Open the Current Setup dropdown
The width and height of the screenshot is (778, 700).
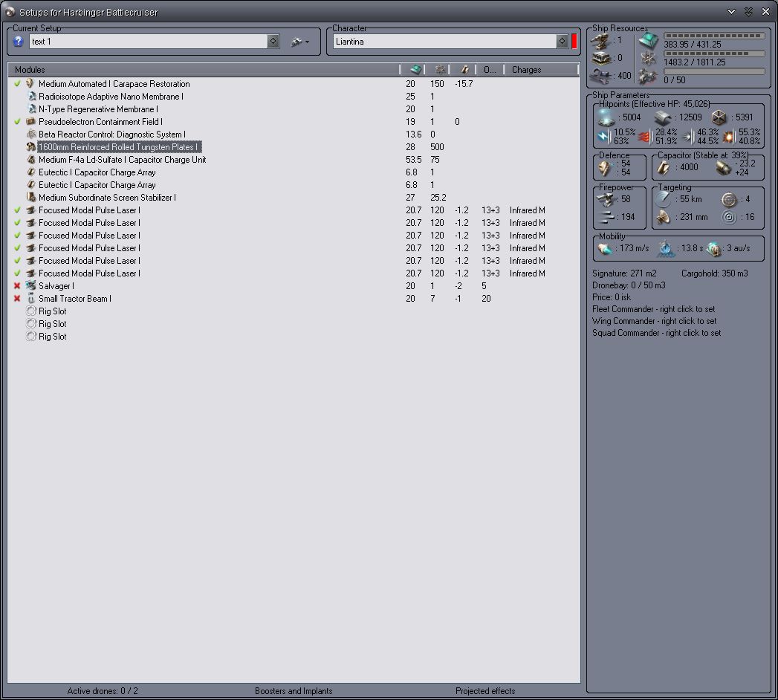click(273, 41)
